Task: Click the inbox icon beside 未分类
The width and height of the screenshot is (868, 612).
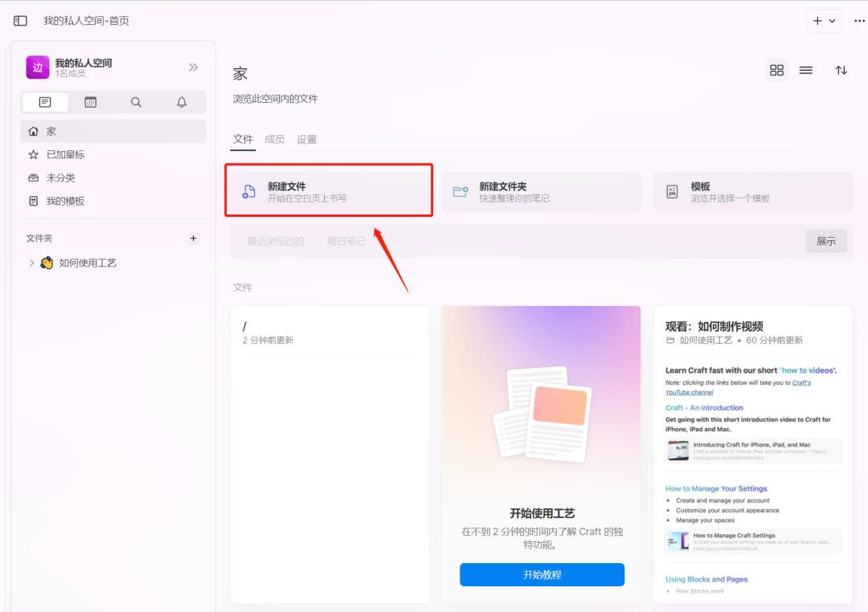Action: point(33,177)
